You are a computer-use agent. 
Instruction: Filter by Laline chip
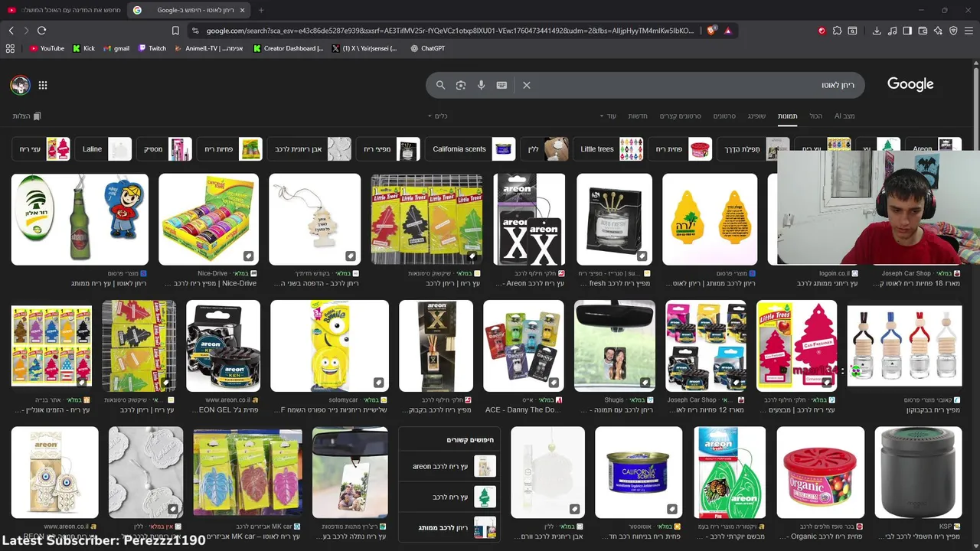click(x=103, y=149)
